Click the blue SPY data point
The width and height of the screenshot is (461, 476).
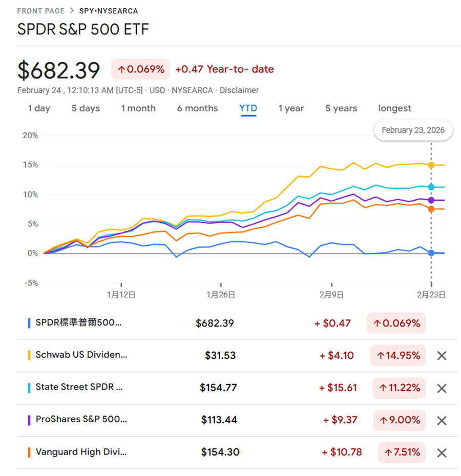coord(431,253)
